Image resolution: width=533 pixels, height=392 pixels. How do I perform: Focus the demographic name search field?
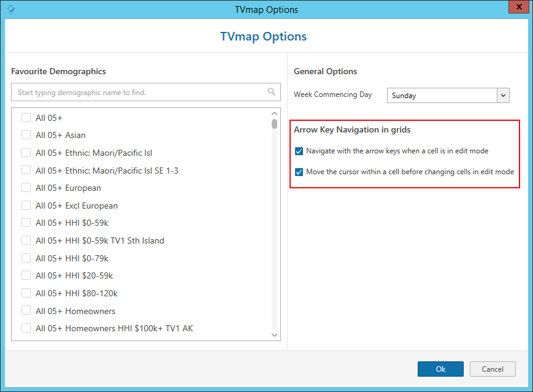click(146, 92)
